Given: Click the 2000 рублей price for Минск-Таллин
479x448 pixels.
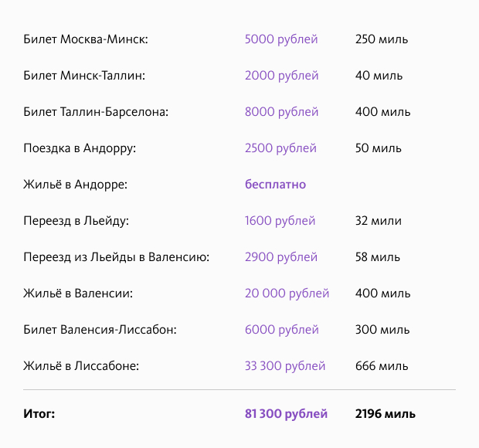Looking at the screenshot, I should [x=281, y=76].
